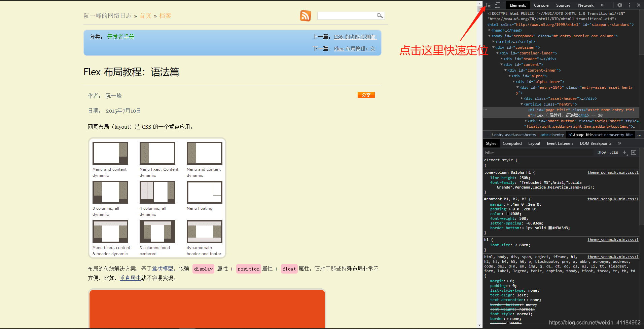Switch to the Console tab

(541, 5)
